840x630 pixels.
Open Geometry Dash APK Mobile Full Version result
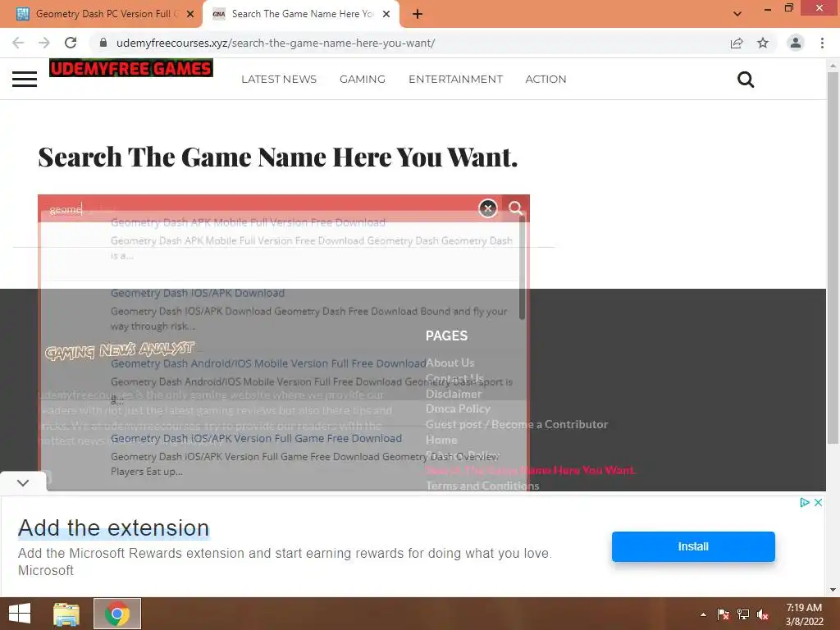click(x=248, y=222)
